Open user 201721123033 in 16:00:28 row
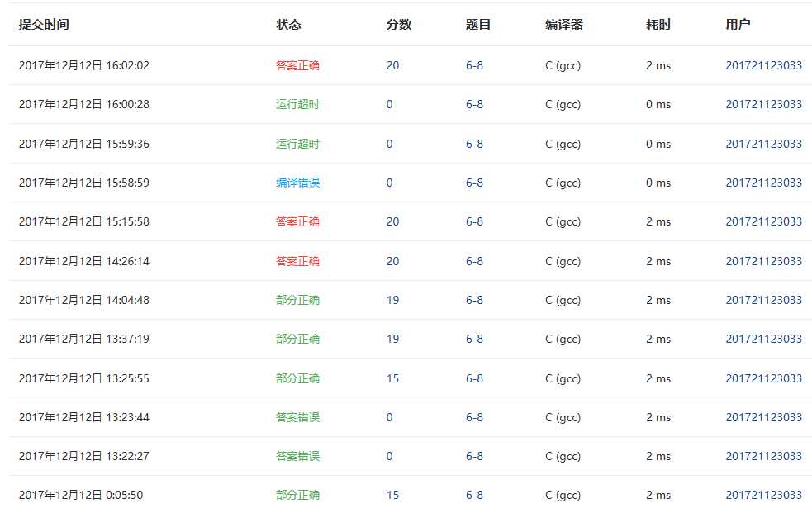Screen dimensions: 812x513 pyautogui.click(x=764, y=104)
